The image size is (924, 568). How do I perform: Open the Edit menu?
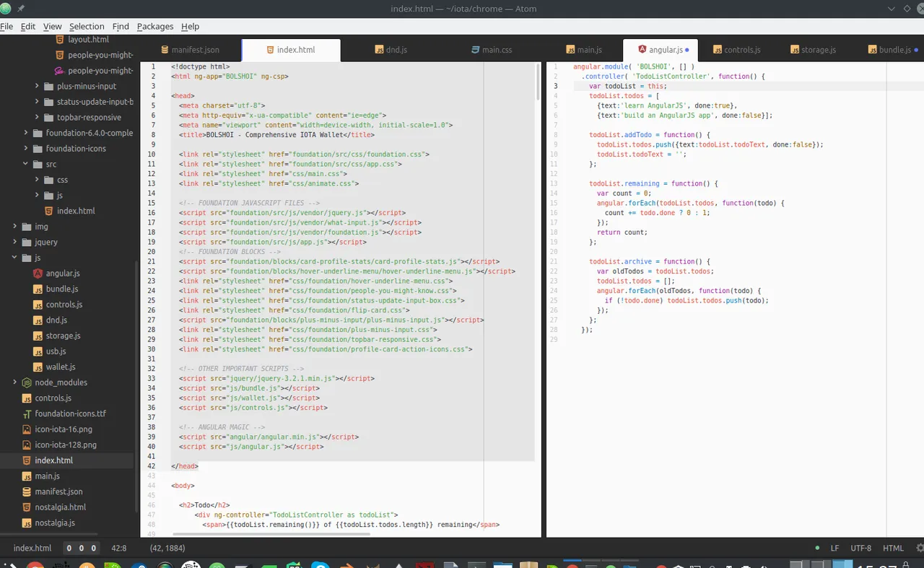pos(28,26)
